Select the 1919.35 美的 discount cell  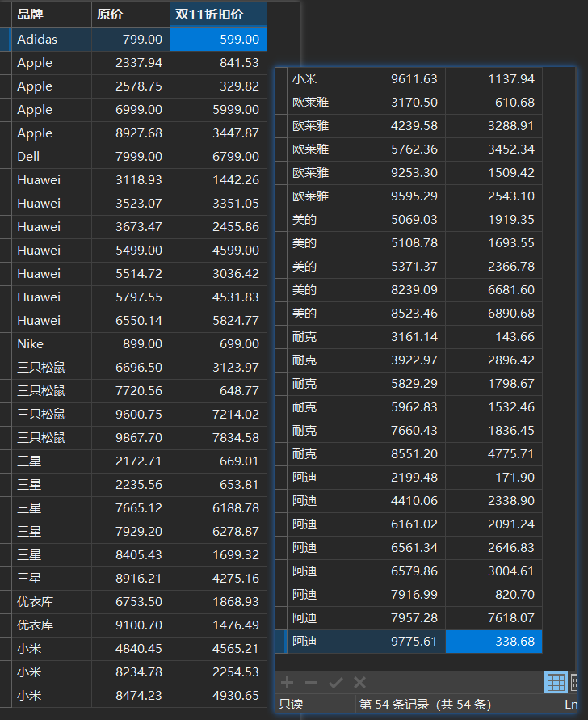click(493, 220)
